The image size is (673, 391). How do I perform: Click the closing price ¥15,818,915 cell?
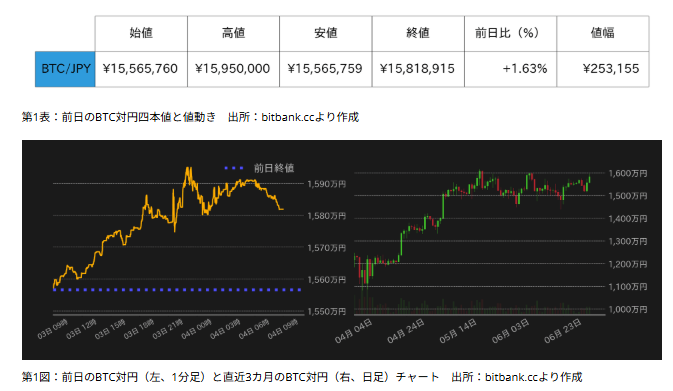click(418, 69)
